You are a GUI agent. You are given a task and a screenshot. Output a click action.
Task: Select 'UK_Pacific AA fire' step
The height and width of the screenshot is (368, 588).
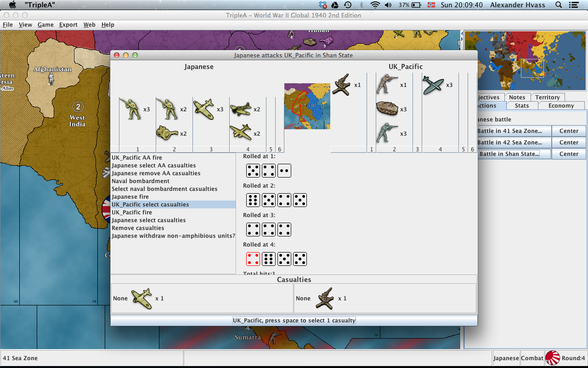coord(173,157)
